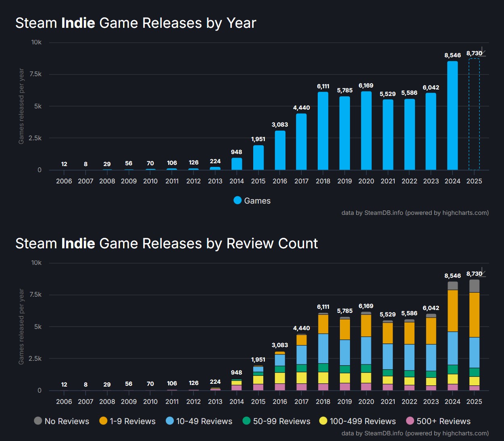504x441 pixels.
Task: Click the orange 1-9 Reviews segment of 2024 bar
Action: [x=452, y=311]
